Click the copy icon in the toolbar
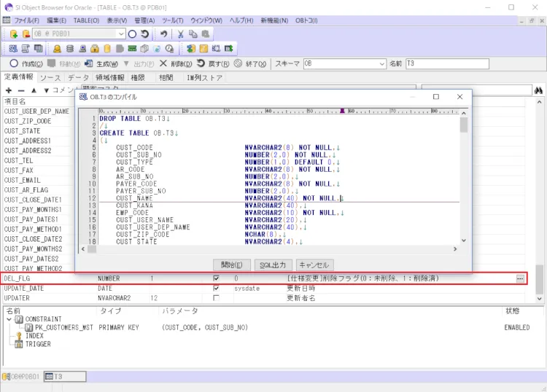The width and height of the screenshot is (547, 392). (193, 34)
